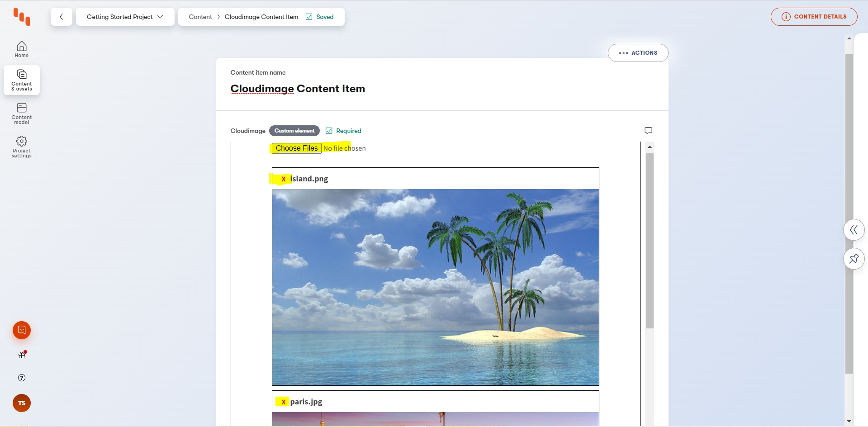Open Project settings gear icon
Viewport: 868px width, 427px height.
click(x=22, y=147)
